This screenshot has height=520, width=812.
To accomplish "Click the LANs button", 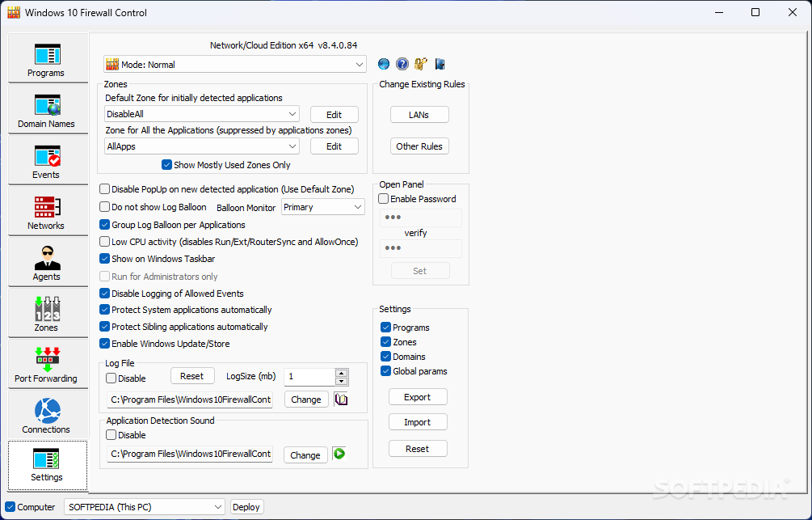I will (x=419, y=115).
